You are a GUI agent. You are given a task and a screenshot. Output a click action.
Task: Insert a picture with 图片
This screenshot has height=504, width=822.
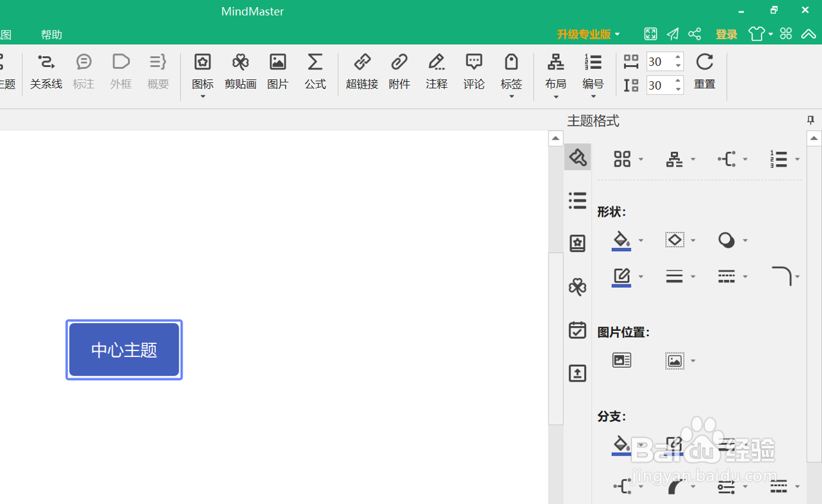click(278, 72)
